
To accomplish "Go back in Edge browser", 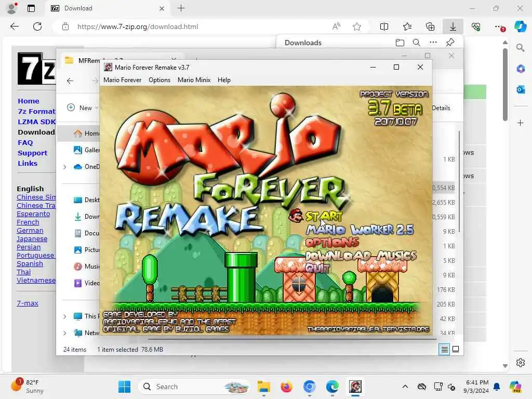I will point(14,26).
